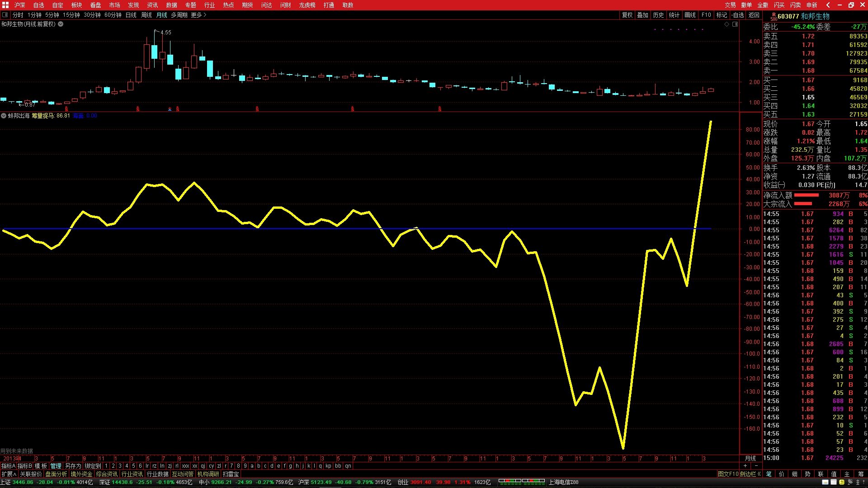This screenshot has width=868, height=488.
Task: Zoom out chart with minus button
Action: (756, 465)
